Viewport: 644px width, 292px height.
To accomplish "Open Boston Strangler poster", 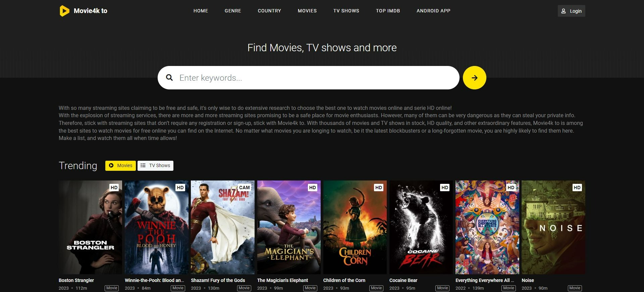I will [90, 227].
